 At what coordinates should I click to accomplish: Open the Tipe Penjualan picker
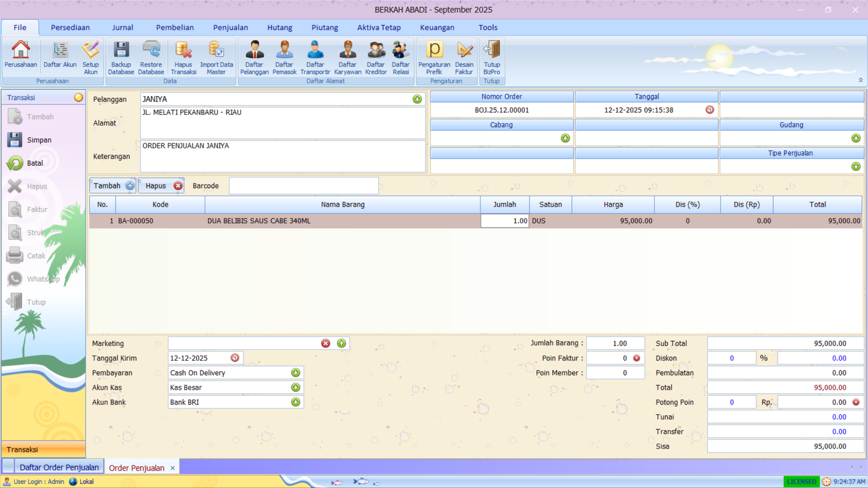coord(856,166)
